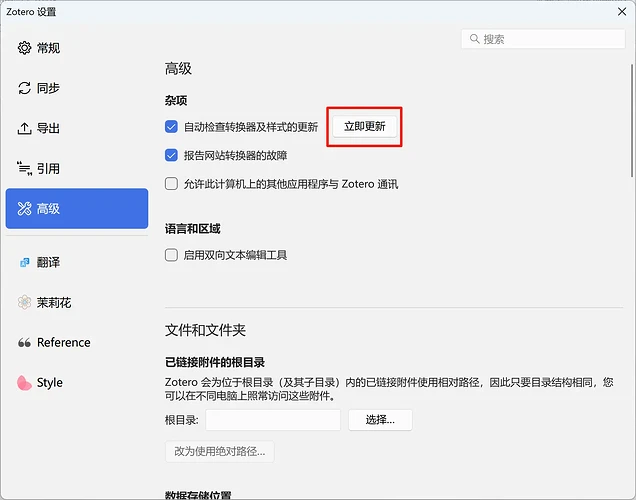Click the sync arrows icon beside 同步
Image resolution: width=636 pixels, height=500 pixels.
[x=24, y=88]
